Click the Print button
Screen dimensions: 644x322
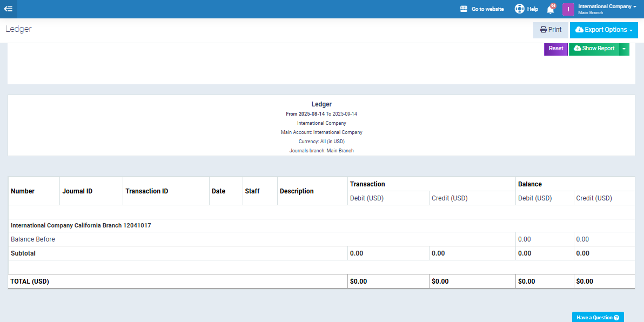[551, 30]
